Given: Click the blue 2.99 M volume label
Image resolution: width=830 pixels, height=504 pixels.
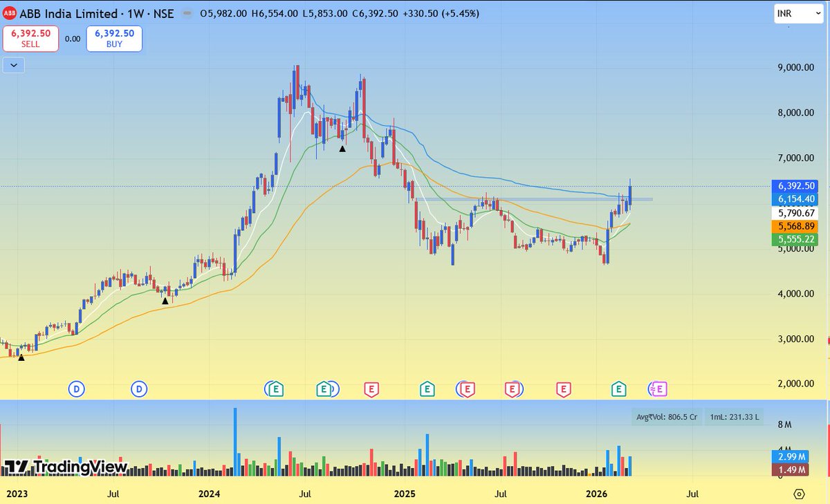Looking at the screenshot, I should pyautogui.click(x=788, y=457).
